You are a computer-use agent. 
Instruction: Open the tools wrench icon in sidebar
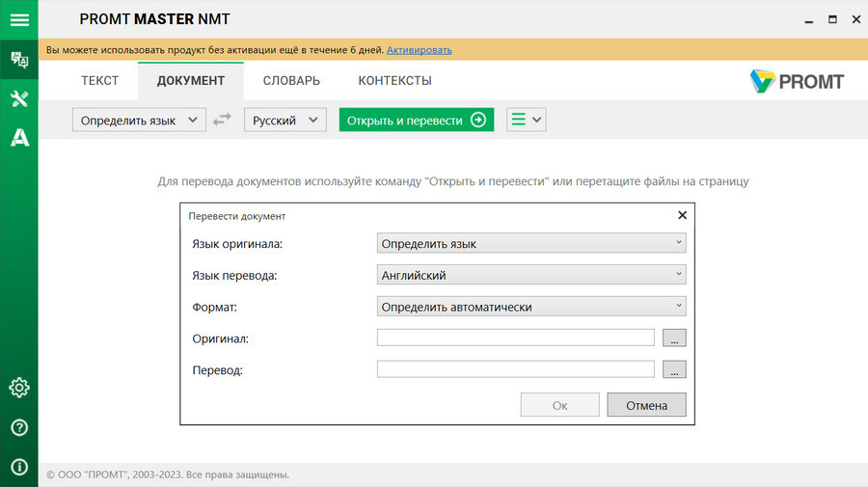[19, 98]
